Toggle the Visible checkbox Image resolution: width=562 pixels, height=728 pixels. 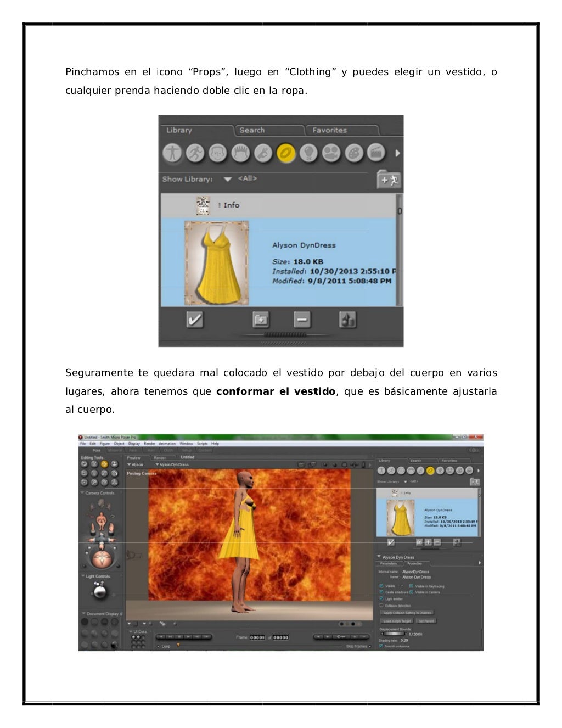(x=381, y=586)
